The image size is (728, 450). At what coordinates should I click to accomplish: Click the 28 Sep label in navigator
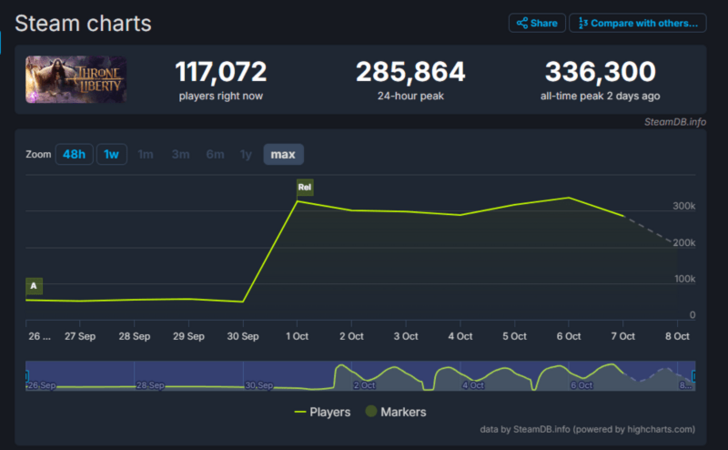point(150,385)
